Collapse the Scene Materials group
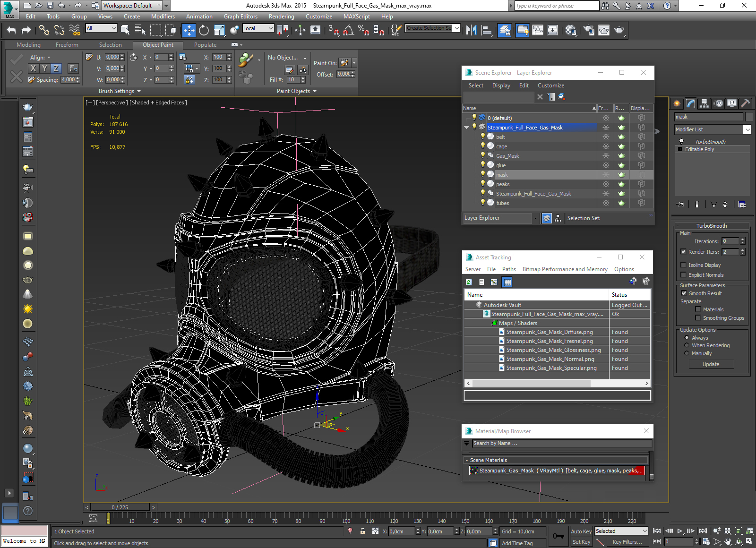756x548 pixels. [466, 460]
